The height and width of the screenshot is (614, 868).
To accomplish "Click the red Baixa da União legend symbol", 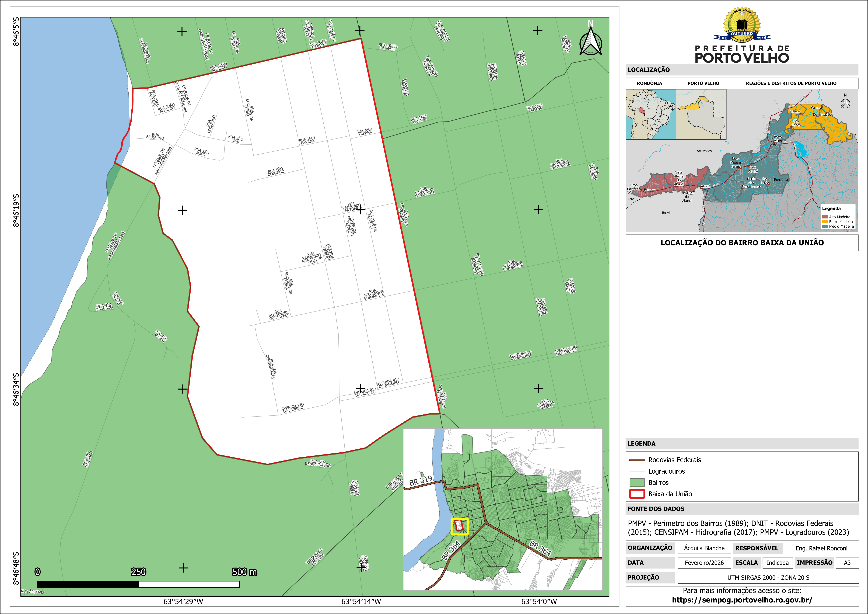I will (637, 494).
